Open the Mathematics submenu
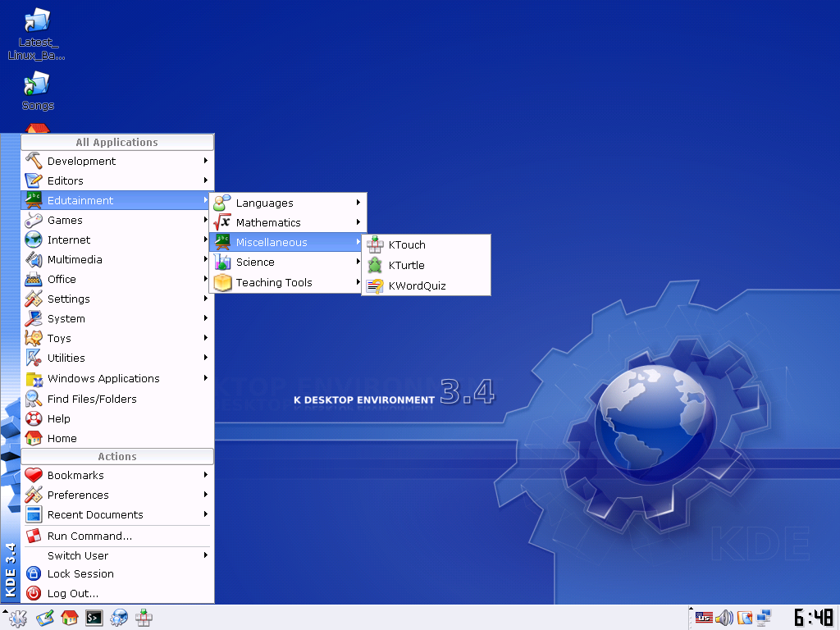 tap(288, 222)
